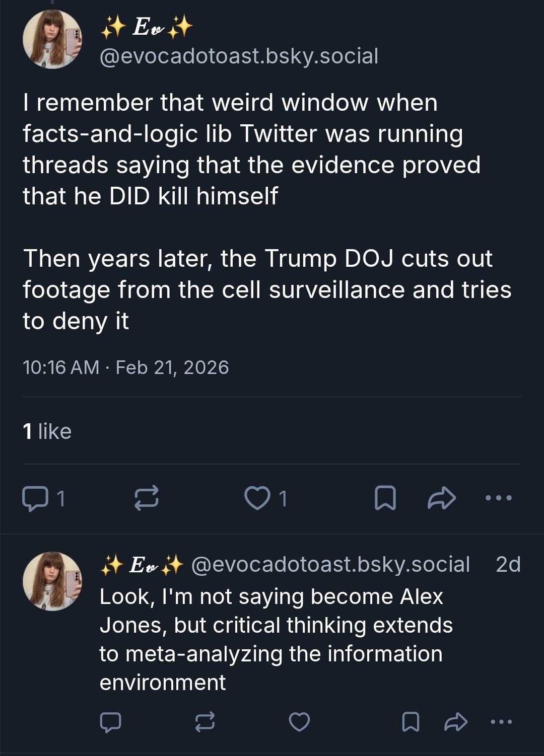544x756 pixels.
Task: Share the Alex Jones follow-up post
Action: click(x=456, y=722)
